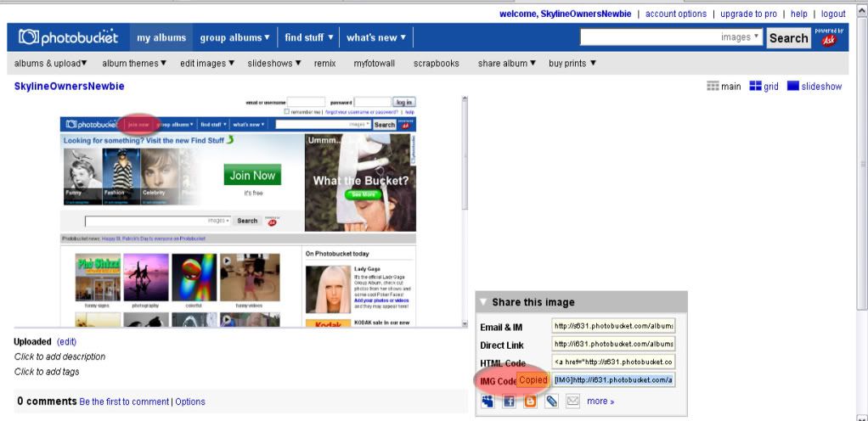Click the 0 comments heading
Image resolution: width=868 pixels, height=421 pixels.
click(47, 401)
